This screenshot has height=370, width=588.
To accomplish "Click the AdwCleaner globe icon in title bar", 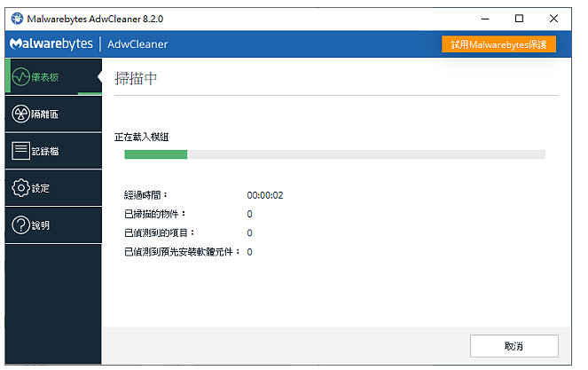I will [x=17, y=19].
